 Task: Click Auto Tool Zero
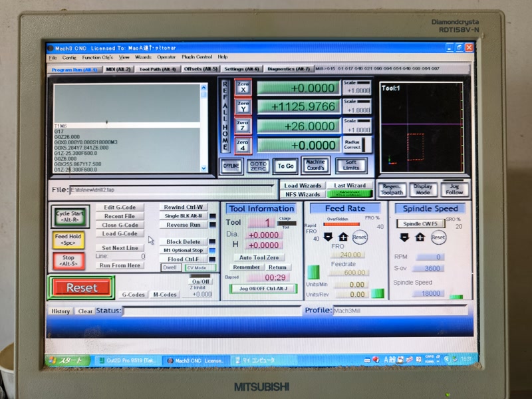click(259, 257)
